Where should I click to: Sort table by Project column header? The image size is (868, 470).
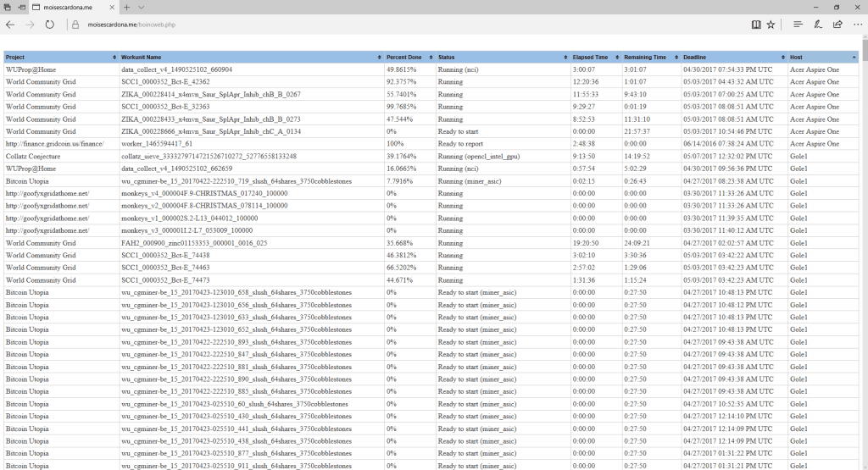point(61,57)
